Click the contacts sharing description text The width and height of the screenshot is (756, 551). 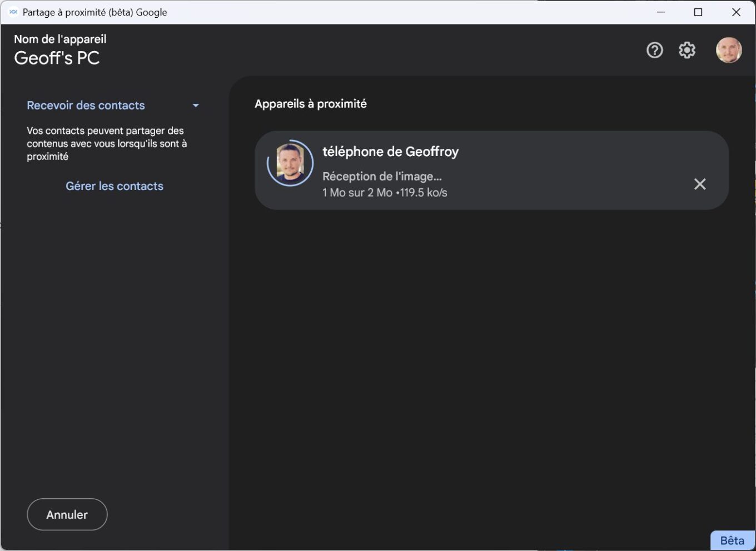pyautogui.click(x=107, y=144)
